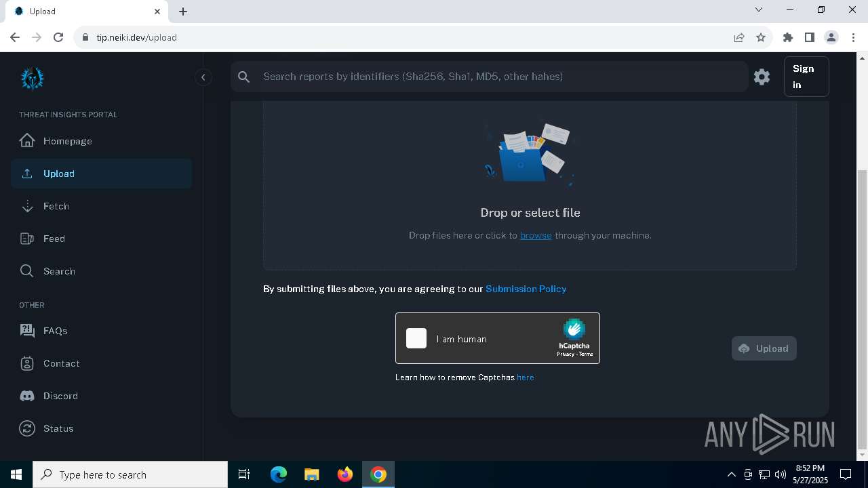Click Chrome icon on taskbar
Image resolution: width=868 pixels, height=488 pixels.
(378, 474)
